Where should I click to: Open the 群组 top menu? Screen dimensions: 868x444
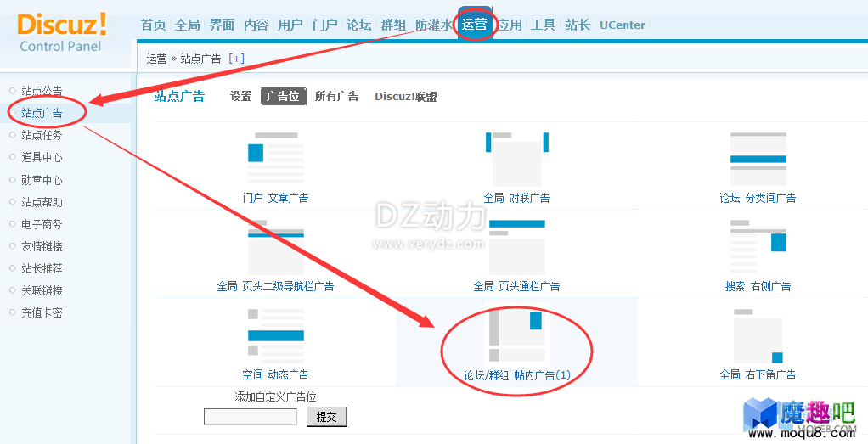393,25
